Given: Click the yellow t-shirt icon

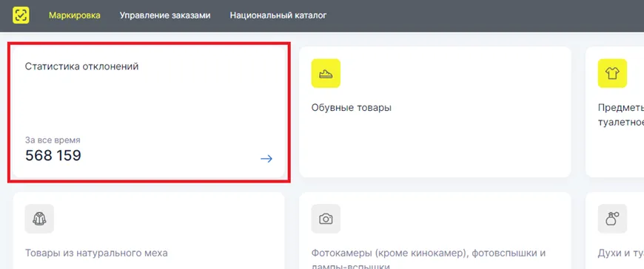Looking at the screenshot, I should click(x=612, y=73).
